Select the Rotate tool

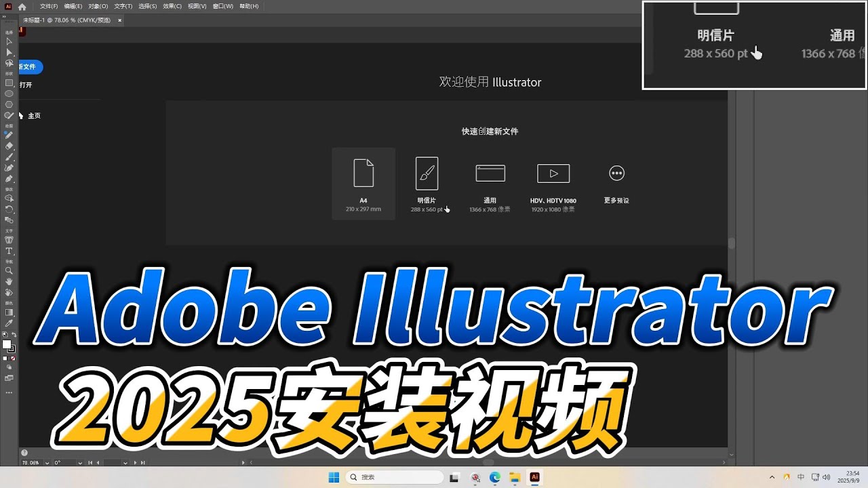tap(9, 209)
